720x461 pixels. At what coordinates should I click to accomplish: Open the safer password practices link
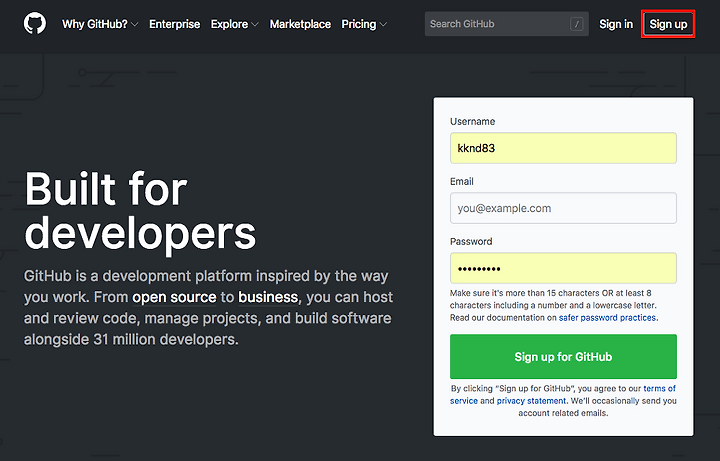607,318
